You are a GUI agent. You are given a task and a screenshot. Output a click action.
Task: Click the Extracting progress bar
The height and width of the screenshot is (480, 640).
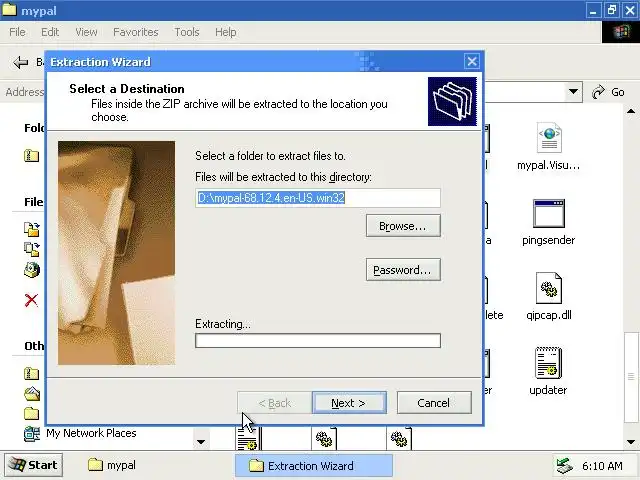pos(318,341)
